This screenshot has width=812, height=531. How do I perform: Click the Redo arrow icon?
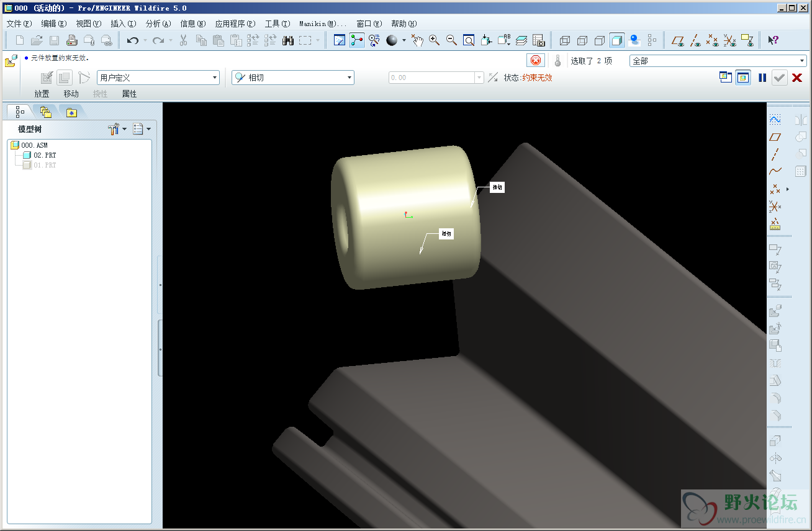click(x=158, y=40)
